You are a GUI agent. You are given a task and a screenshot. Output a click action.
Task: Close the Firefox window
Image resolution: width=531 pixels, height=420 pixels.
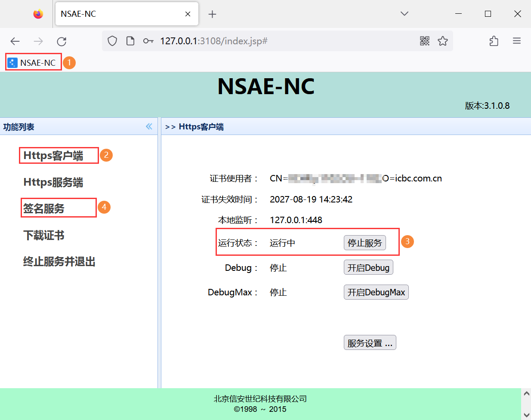coord(518,14)
